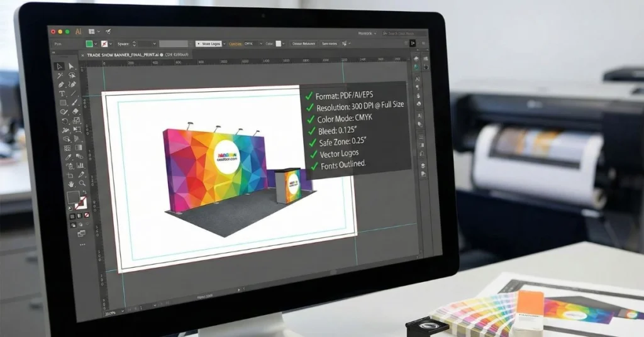644x337 pixels.
Task: Expand the Color swatch dropdown arrow
Action: 284,43
